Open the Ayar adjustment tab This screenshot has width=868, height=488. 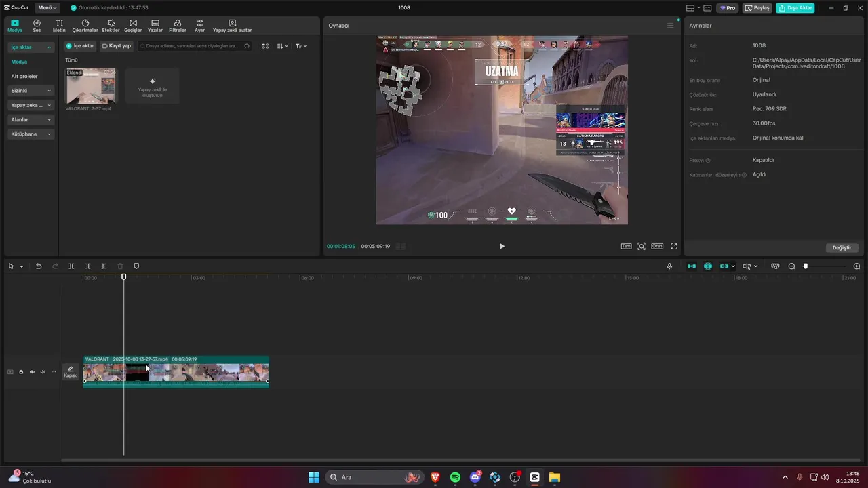[199, 26]
